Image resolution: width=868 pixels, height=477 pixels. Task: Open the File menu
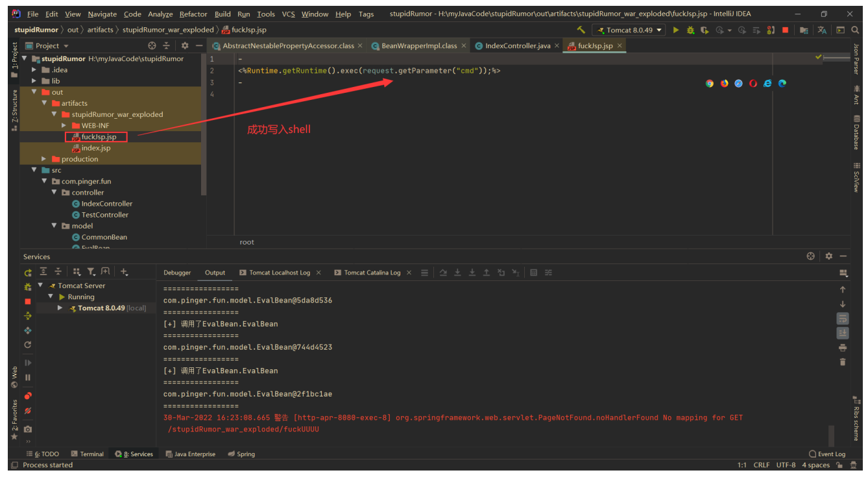pyautogui.click(x=32, y=14)
